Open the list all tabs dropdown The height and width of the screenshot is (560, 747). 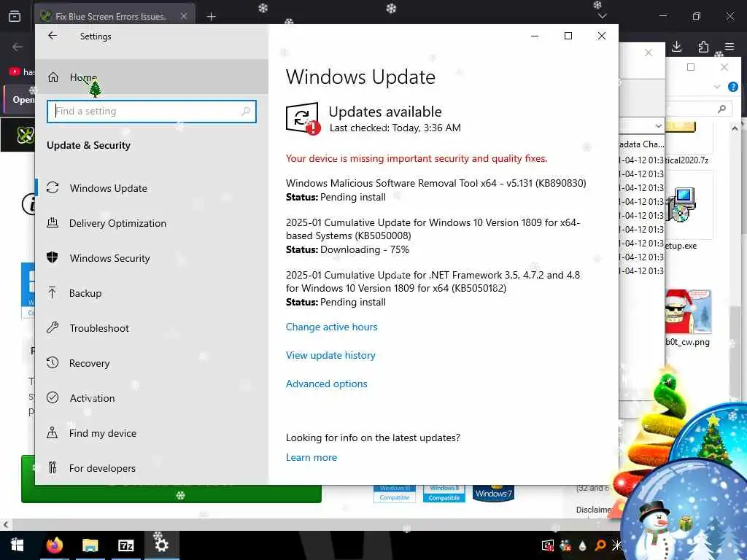tap(602, 16)
